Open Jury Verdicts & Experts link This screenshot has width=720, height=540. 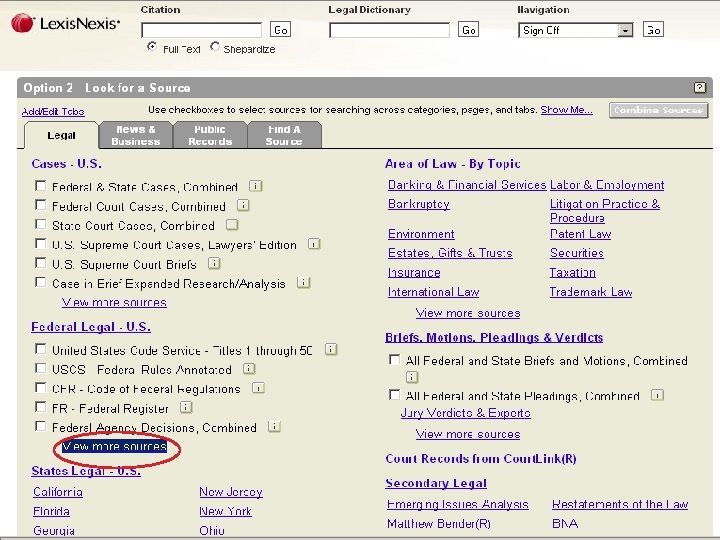[x=466, y=413]
